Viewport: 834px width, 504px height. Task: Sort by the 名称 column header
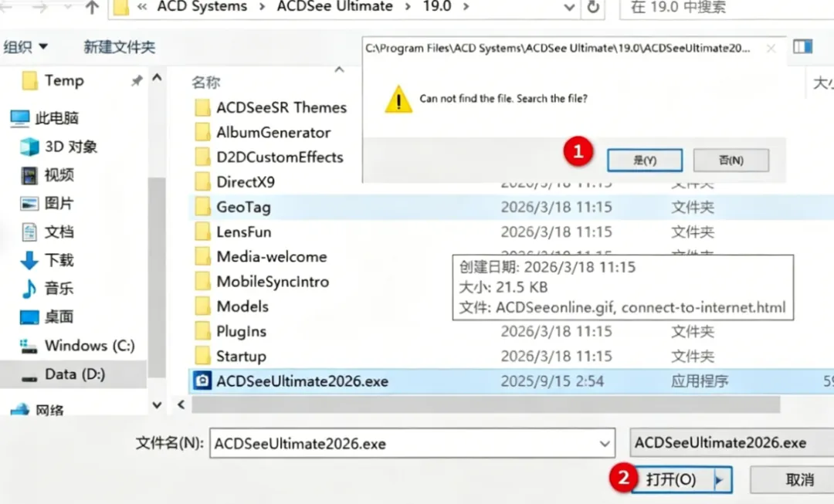(206, 82)
